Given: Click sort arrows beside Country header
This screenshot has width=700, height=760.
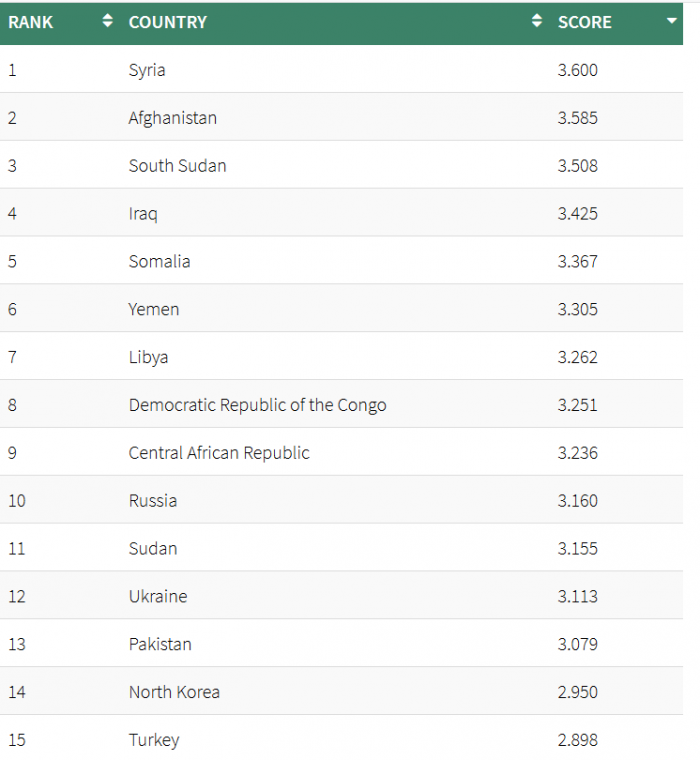Looking at the screenshot, I should 536,21.
